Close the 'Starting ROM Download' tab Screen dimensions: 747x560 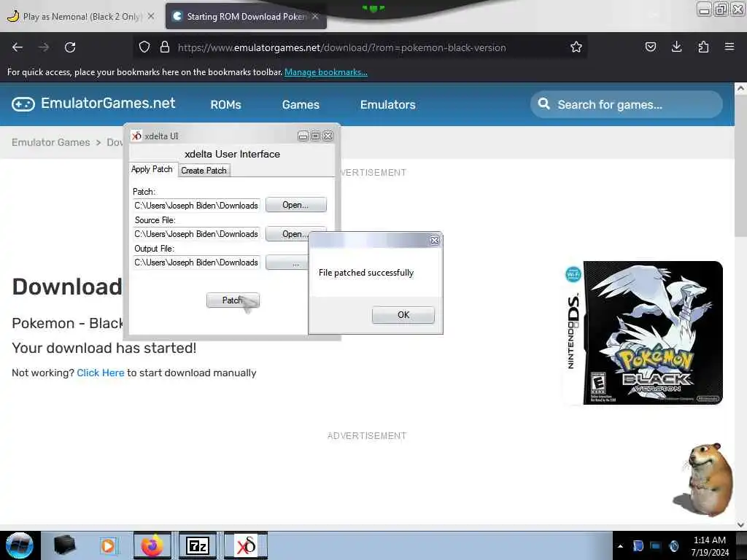point(315,16)
